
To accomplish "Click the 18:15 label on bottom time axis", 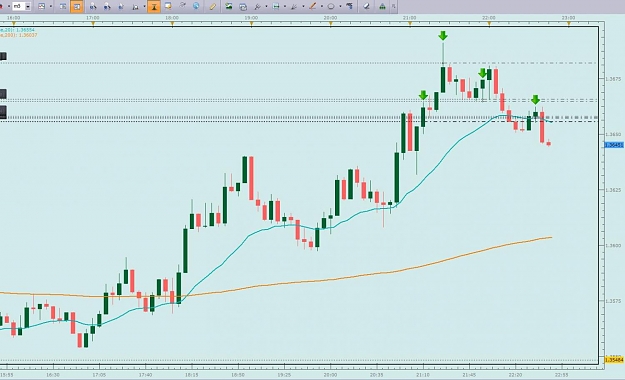I will (192, 375).
